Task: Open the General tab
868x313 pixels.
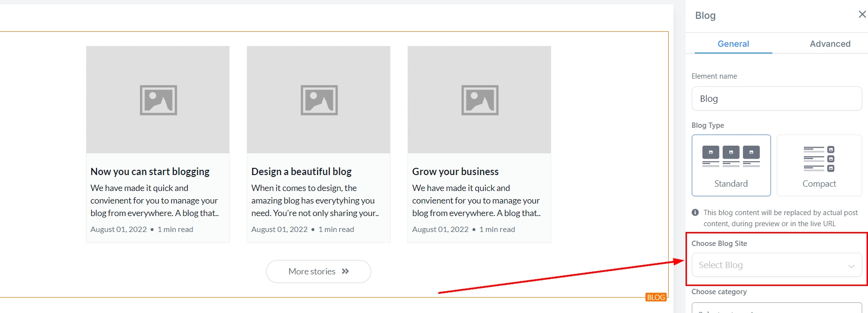Action: point(733,44)
